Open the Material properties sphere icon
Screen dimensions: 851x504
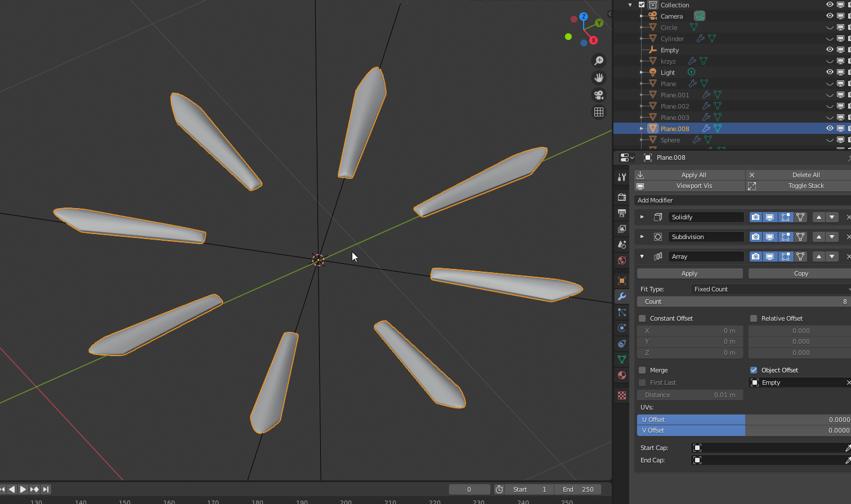[622, 375]
